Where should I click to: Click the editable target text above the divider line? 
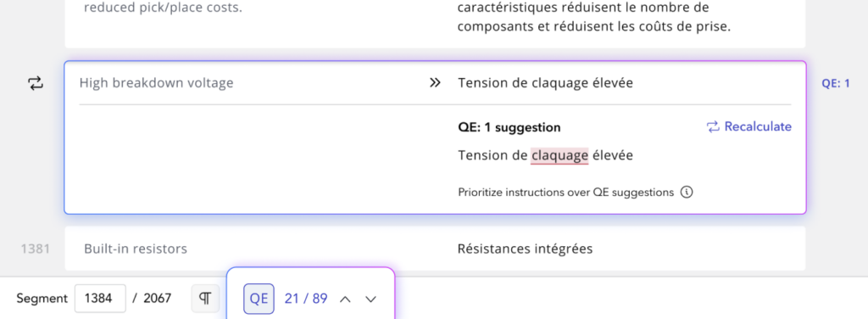[x=545, y=83]
